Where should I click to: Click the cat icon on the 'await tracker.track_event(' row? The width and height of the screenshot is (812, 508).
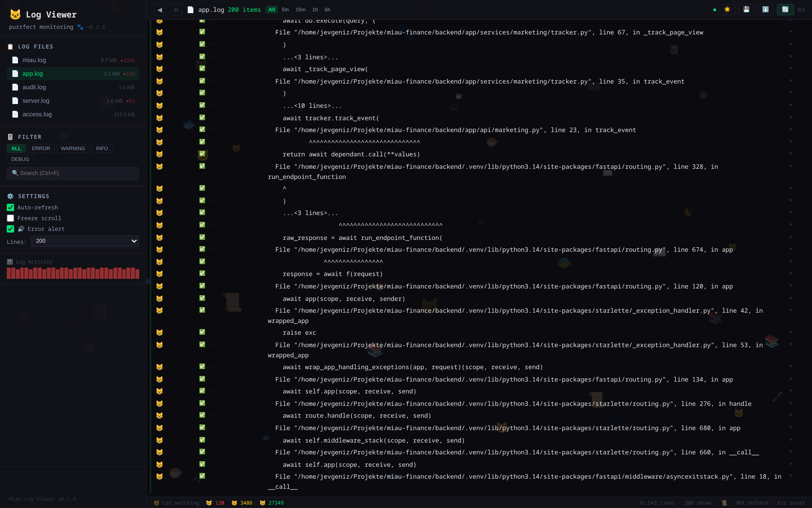(x=159, y=118)
